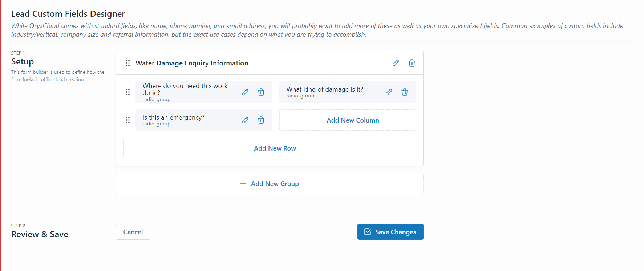Screen dimensions: 644x271
Task: Click the 'Is this an emergency?' row drag handle
Action: [128, 120]
